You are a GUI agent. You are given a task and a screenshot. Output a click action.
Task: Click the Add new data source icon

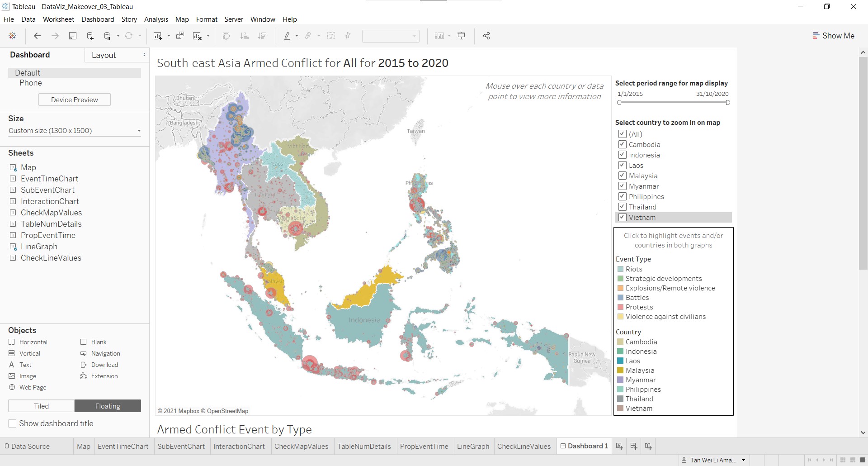coord(90,36)
